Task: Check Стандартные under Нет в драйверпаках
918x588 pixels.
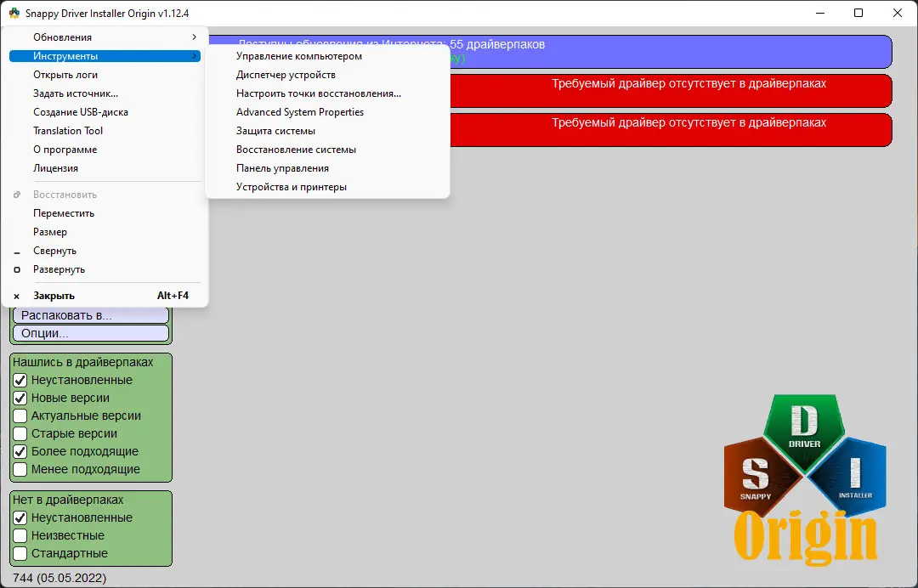Action: (20, 553)
